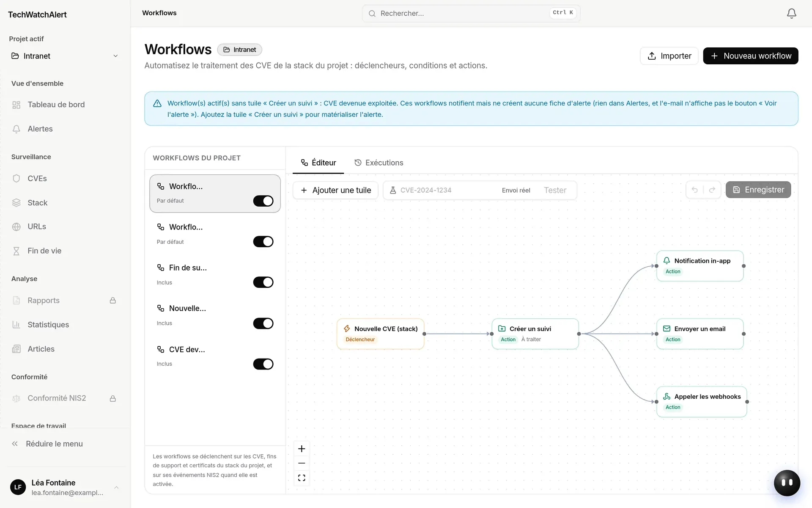Save with the Enregistrer button
This screenshot has width=812, height=508.
[x=758, y=190]
